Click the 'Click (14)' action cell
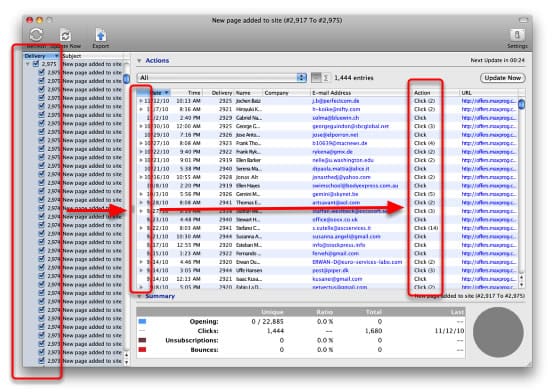This screenshot has width=560, height=392. click(x=426, y=228)
